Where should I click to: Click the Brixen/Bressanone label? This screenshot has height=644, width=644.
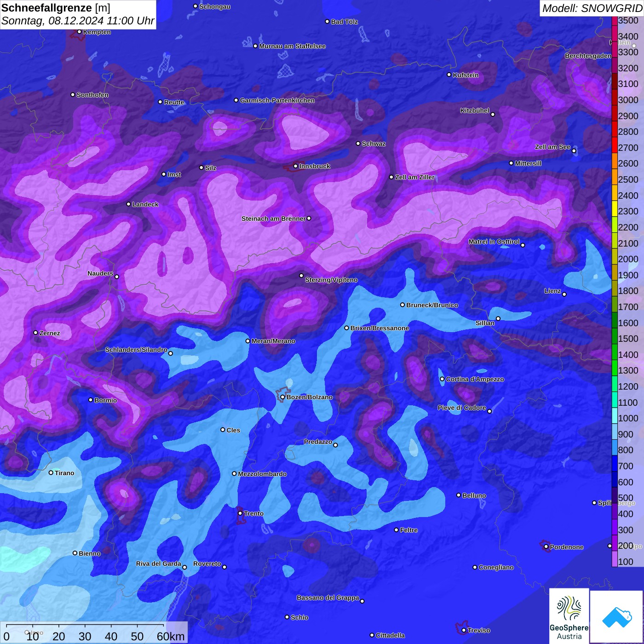379,328
